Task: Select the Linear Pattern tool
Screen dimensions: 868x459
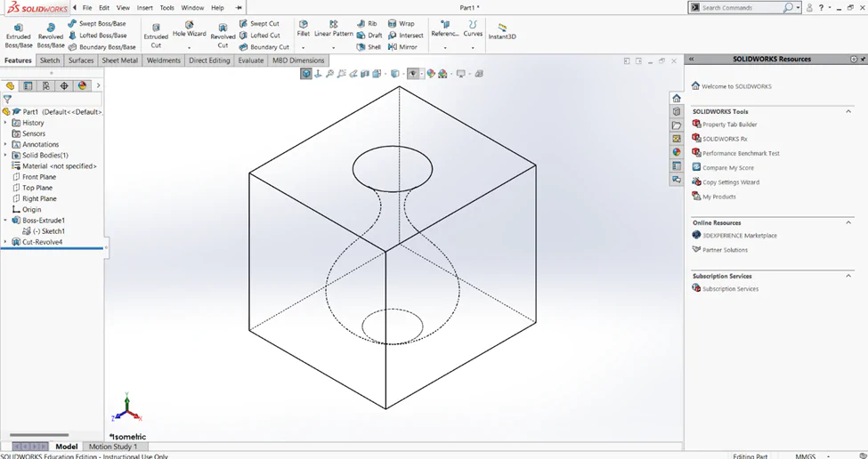Action: click(x=333, y=29)
